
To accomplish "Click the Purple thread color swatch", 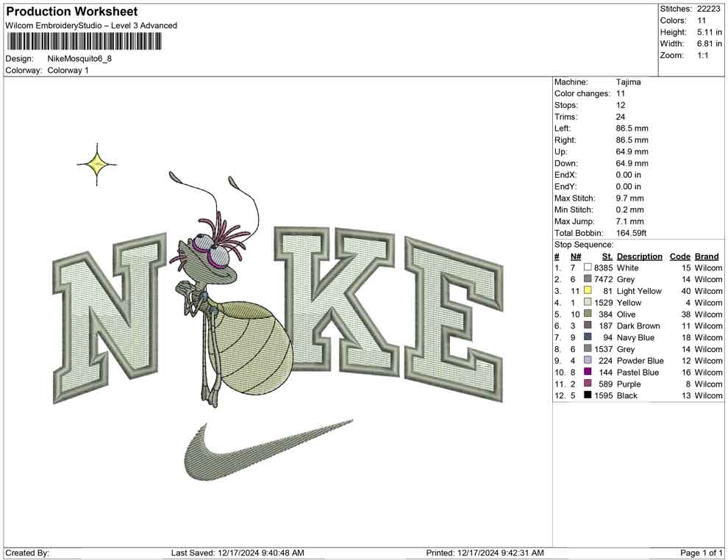I will point(588,383).
